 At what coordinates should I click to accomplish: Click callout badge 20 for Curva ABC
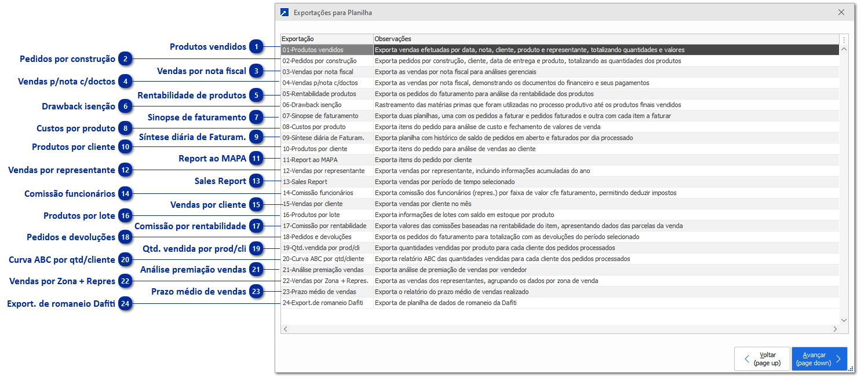[x=126, y=260]
